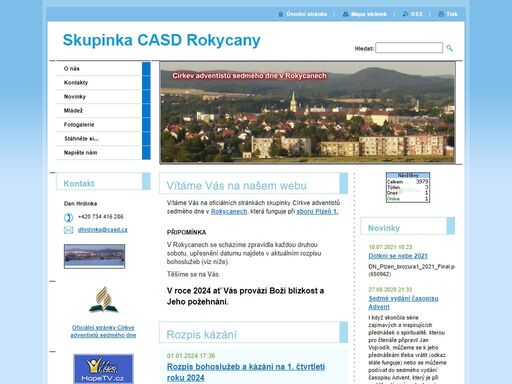Click the Návštěvy visitor counter widget
This screenshot has width=512, height=384.
point(408,187)
